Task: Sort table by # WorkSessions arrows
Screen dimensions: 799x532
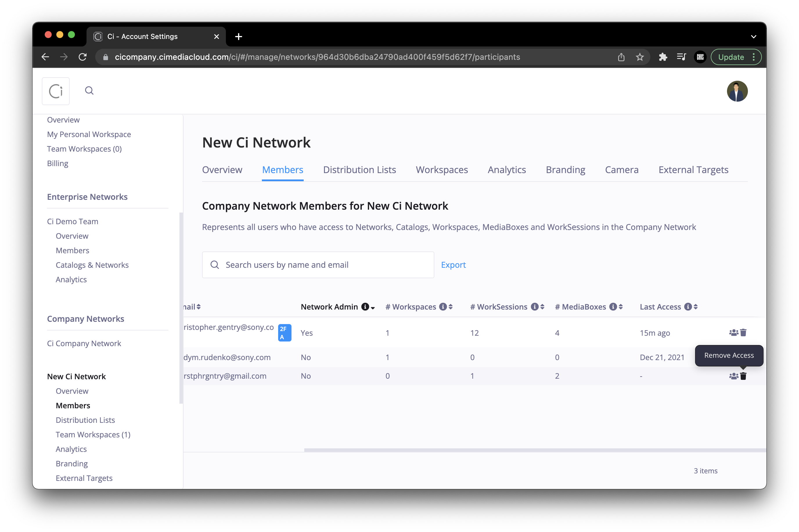Action: click(542, 307)
